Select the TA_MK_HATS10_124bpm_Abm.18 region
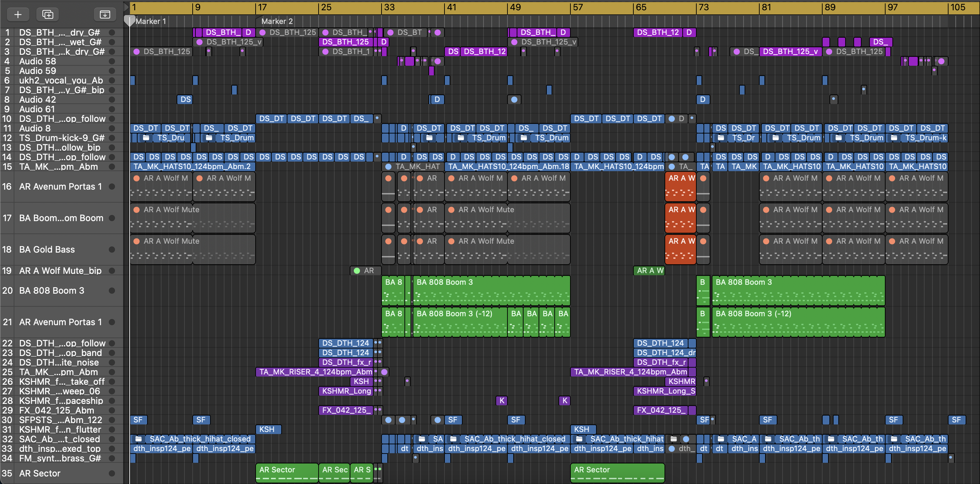980x484 pixels. pos(507,167)
